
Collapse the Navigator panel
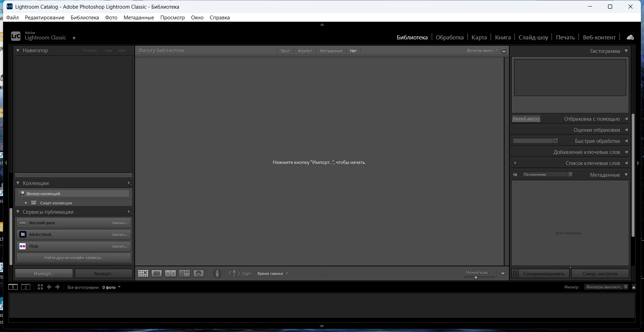click(x=18, y=50)
